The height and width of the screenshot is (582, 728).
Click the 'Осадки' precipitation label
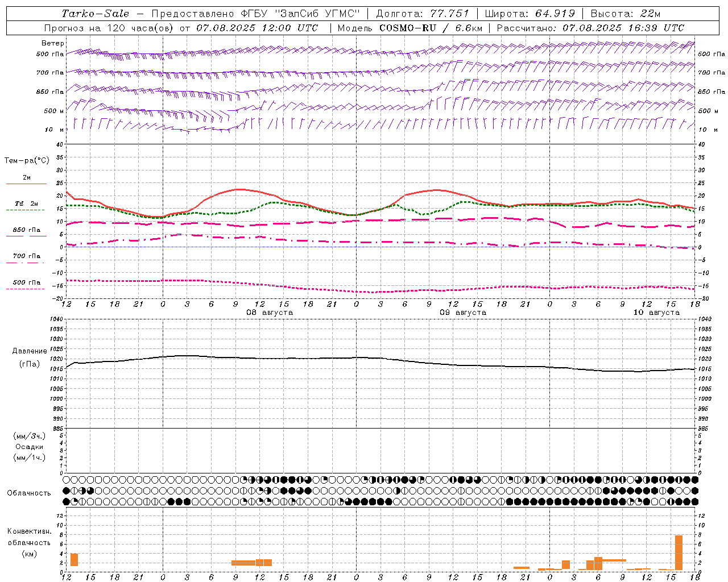[30, 447]
